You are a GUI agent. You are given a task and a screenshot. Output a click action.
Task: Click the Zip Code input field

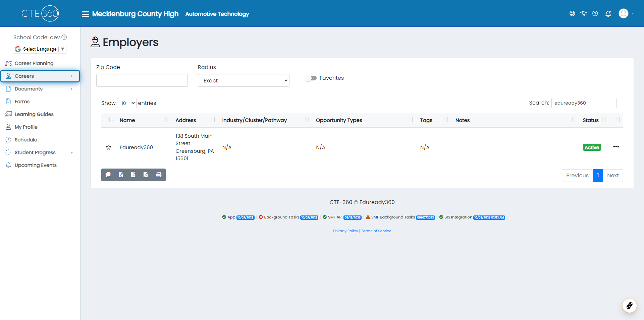[142, 80]
